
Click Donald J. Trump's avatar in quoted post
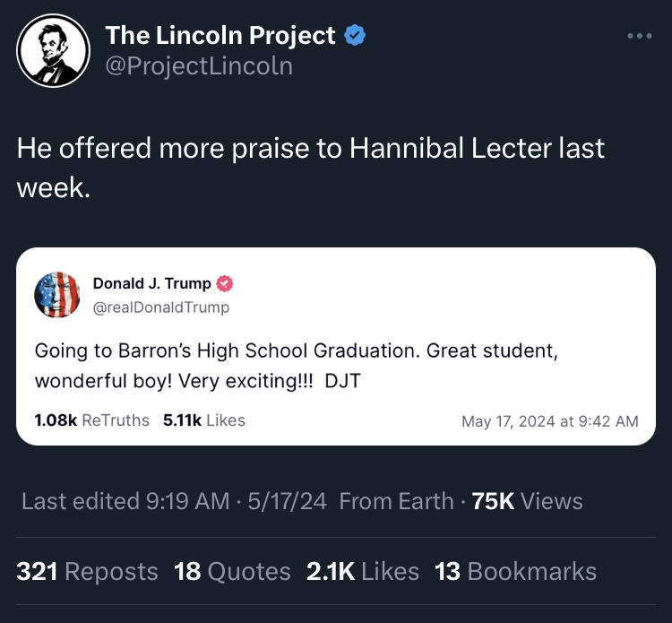(x=57, y=295)
